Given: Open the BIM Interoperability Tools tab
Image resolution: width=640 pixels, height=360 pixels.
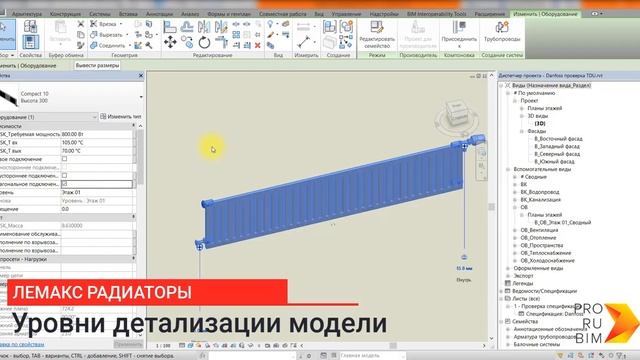Looking at the screenshot, I should click(x=436, y=14).
